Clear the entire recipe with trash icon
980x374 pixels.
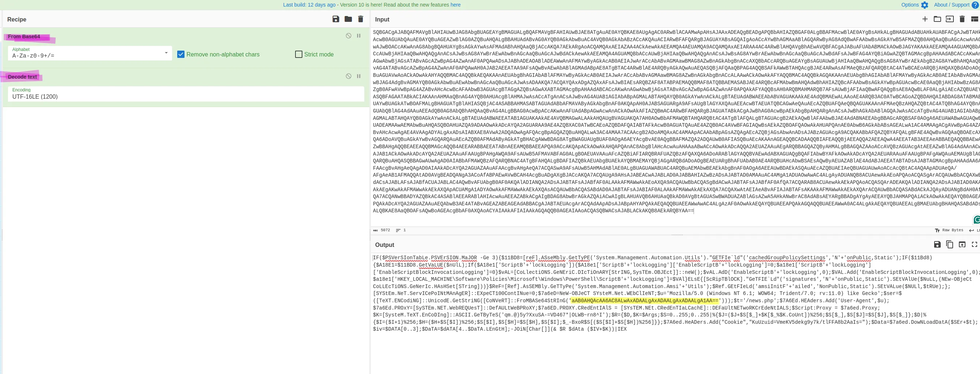(x=360, y=19)
